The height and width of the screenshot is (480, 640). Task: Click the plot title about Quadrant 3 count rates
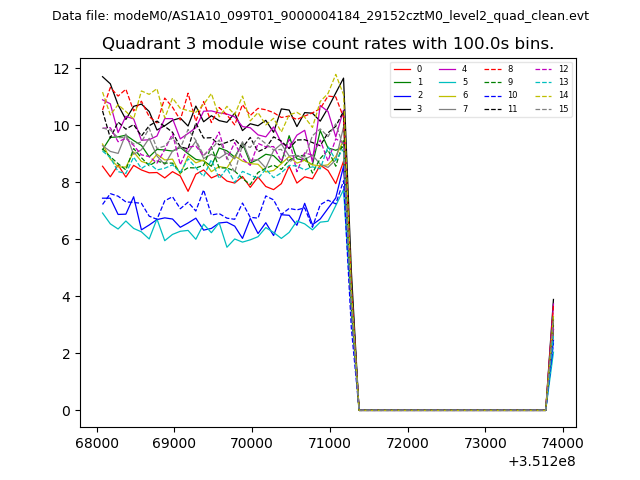[x=327, y=44]
